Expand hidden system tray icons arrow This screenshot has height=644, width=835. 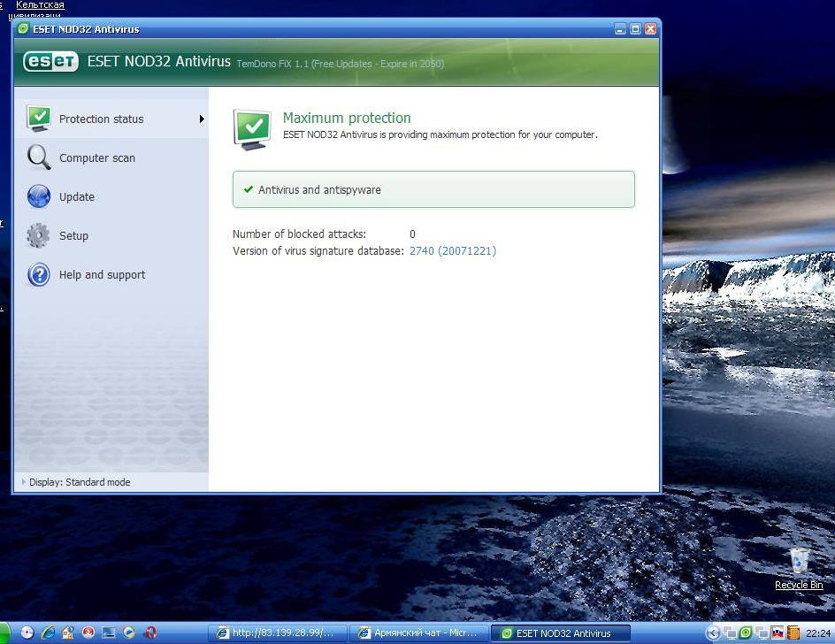pyautogui.click(x=713, y=632)
